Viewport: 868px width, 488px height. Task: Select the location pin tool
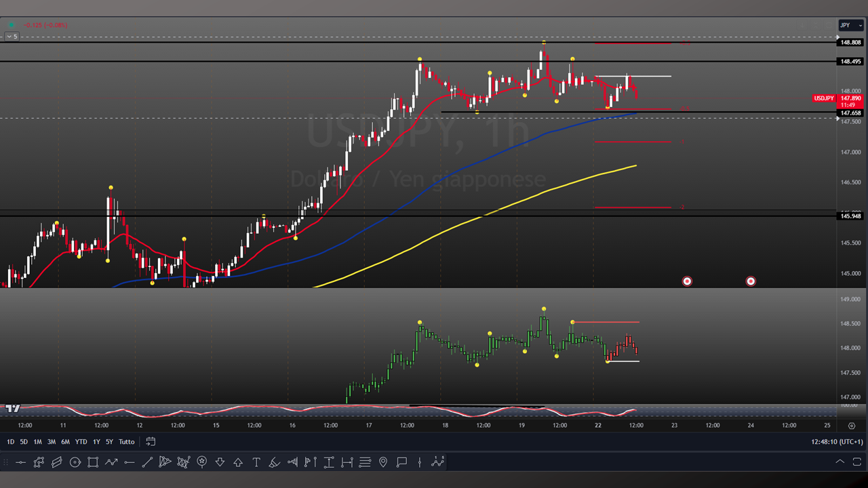[x=383, y=462]
